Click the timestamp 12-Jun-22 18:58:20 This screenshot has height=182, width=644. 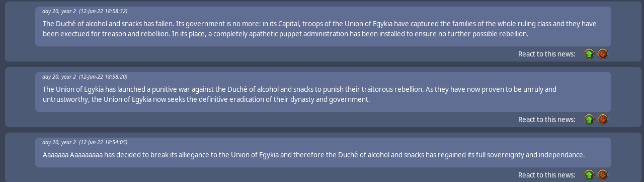click(x=103, y=77)
